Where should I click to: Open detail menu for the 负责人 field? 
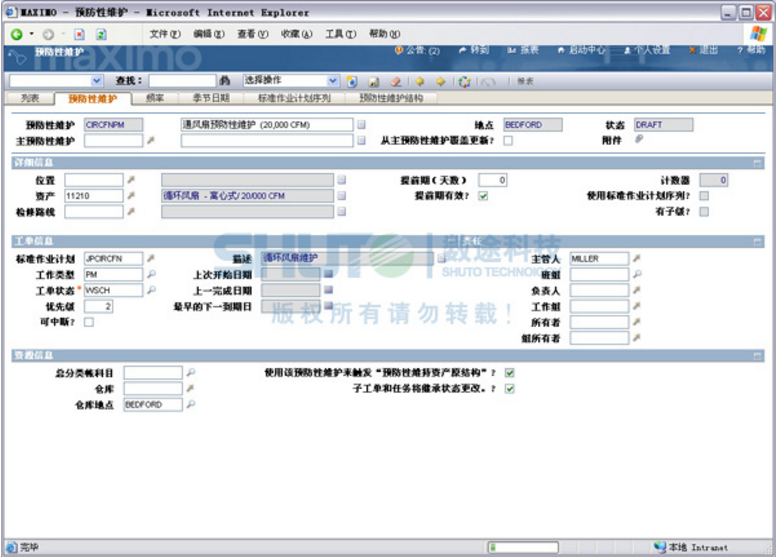637,290
